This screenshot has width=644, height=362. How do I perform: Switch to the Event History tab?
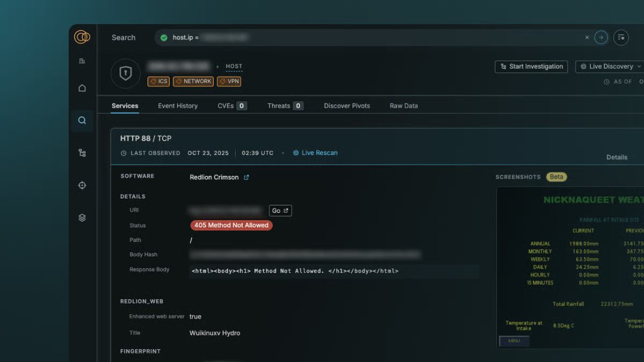[178, 106]
